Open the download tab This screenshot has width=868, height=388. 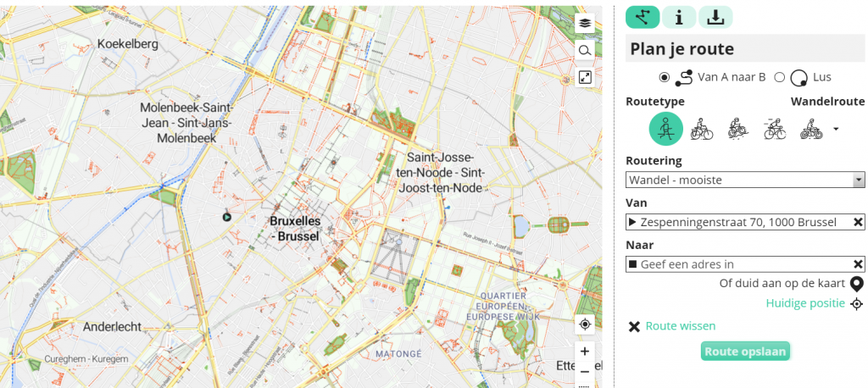coord(715,17)
